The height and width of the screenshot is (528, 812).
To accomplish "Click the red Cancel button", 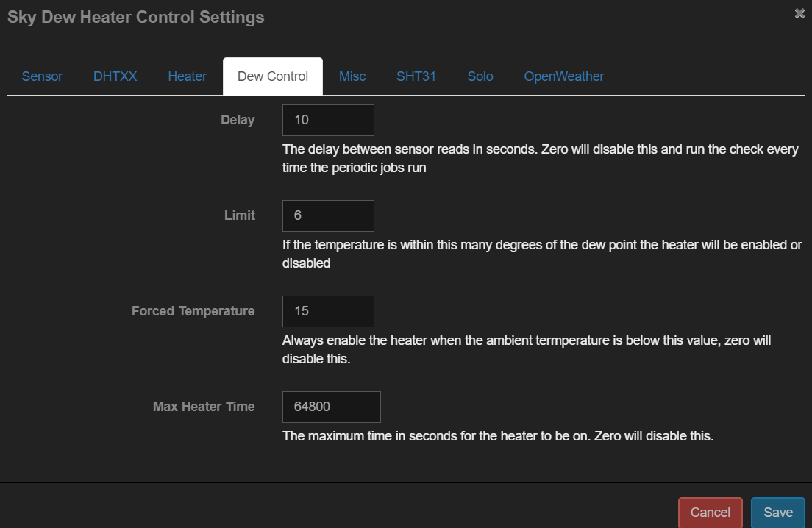I will pos(710,513).
